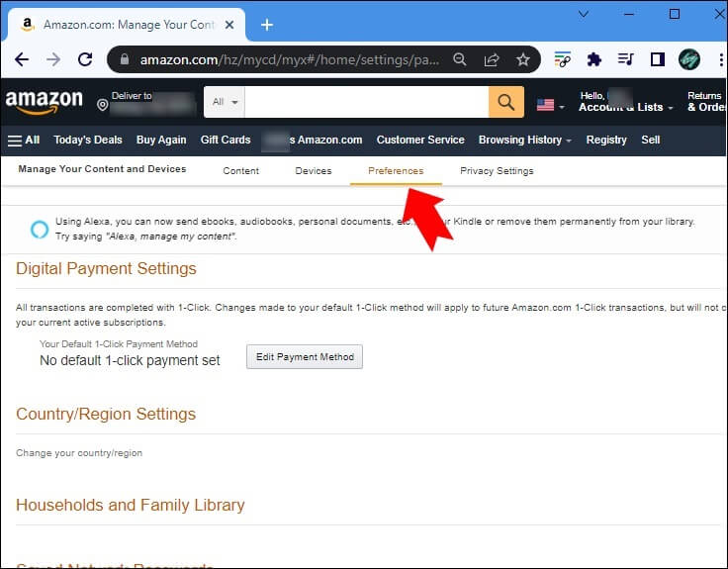
Task: View site info via the lock icon
Action: (x=125, y=59)
